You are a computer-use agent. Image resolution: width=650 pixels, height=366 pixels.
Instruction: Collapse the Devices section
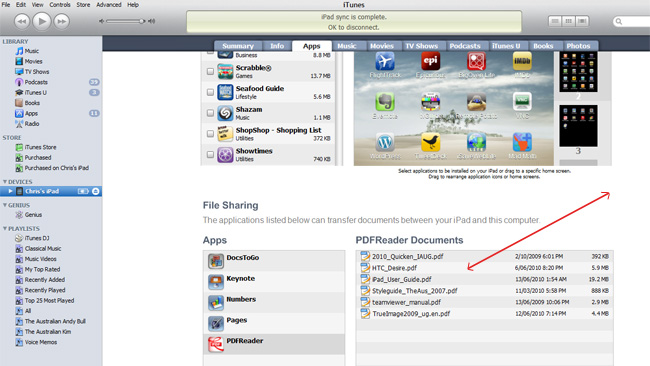(x=5, y=182)
